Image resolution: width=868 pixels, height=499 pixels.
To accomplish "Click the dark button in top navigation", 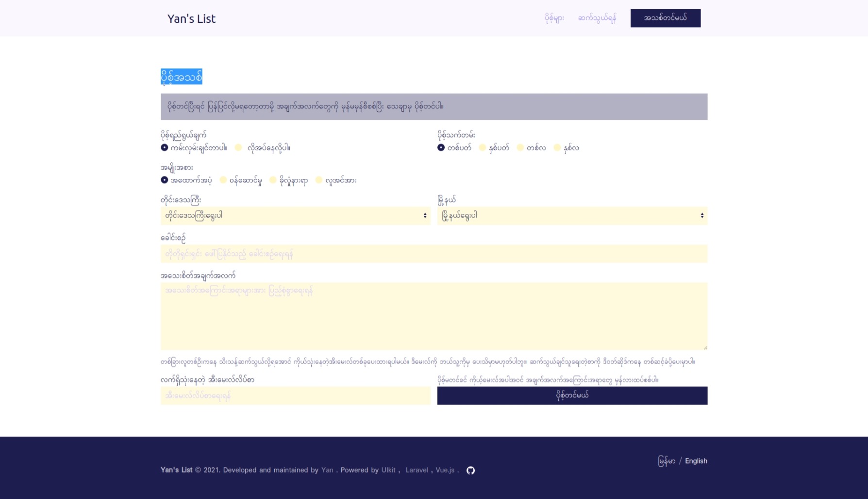I will [x=666, y=18].
